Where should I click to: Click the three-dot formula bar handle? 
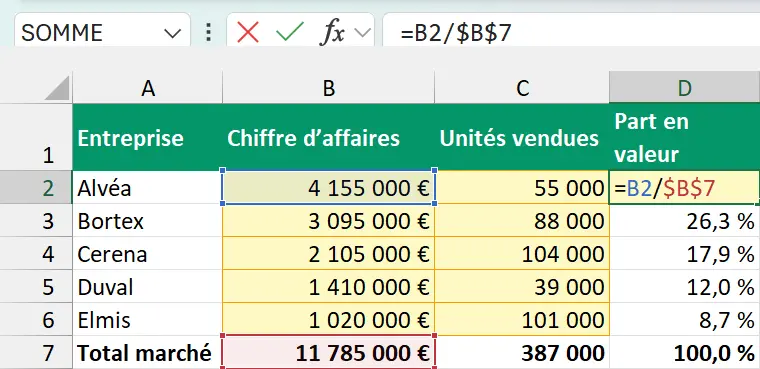coord(208,32)
